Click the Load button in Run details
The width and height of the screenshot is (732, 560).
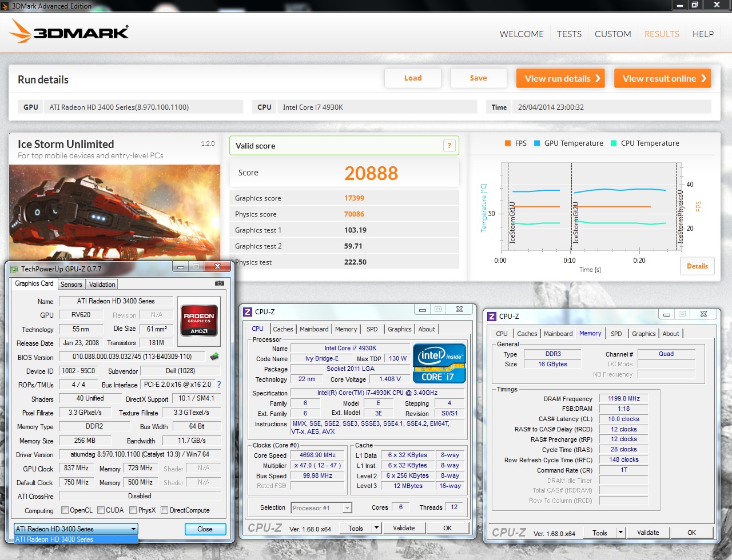[413, 78]
